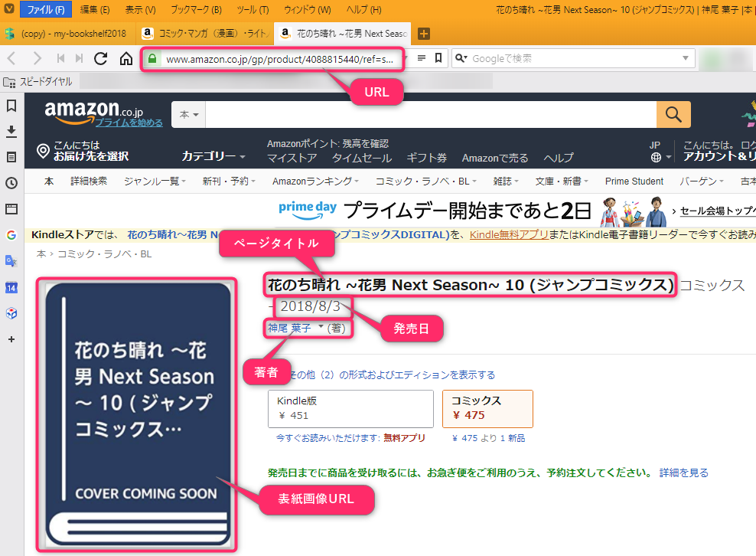The height and width of the screenshot is (556, 756).
Task: Expand the Amazonランキング menu
Action: (x=315, y=182)
